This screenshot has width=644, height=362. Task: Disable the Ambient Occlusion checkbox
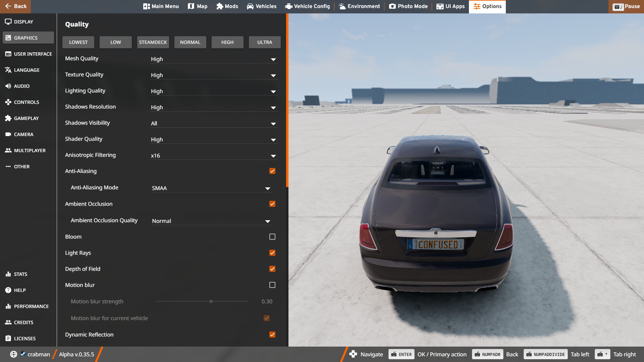click(x=272, y=204)
